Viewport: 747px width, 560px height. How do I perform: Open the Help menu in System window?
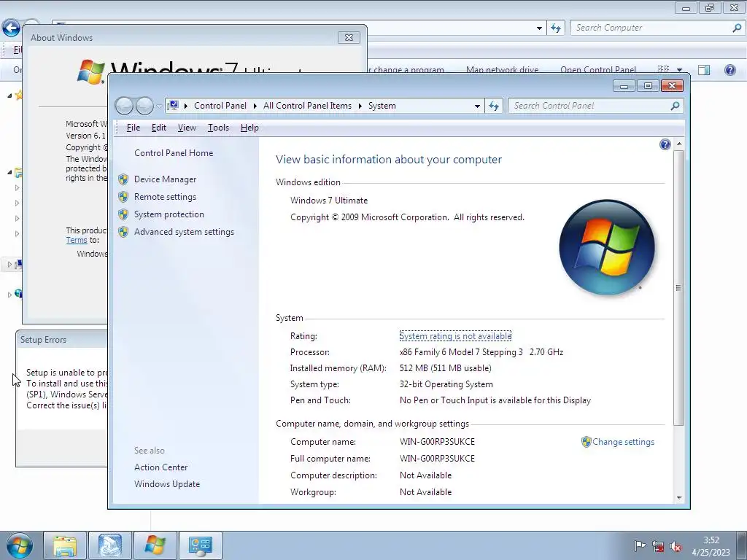(x=249, y=128)
